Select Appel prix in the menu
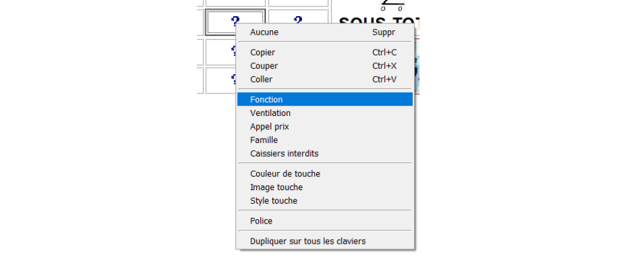This screenshot has width=644, height=261. tap(269, 126)
